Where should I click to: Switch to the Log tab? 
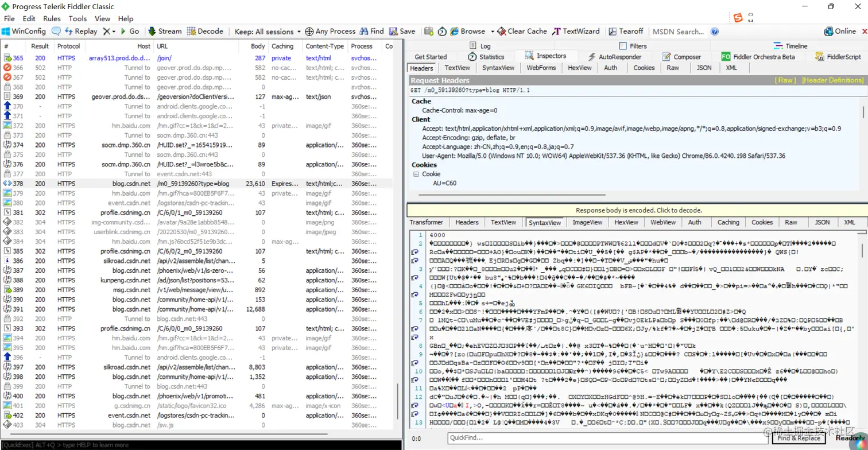point(480,46)
